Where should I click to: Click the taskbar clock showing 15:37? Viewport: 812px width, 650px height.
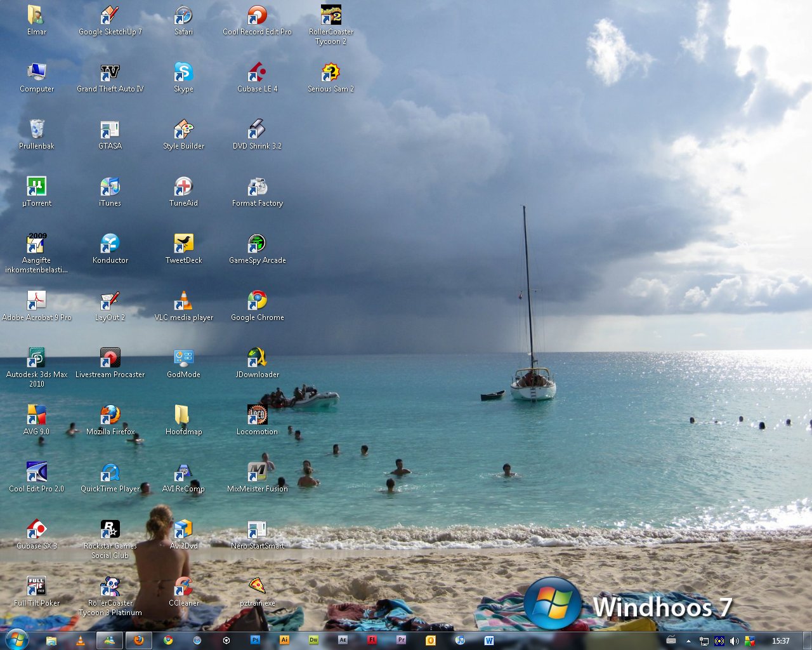pyautogui.click(x=780, y=641)
